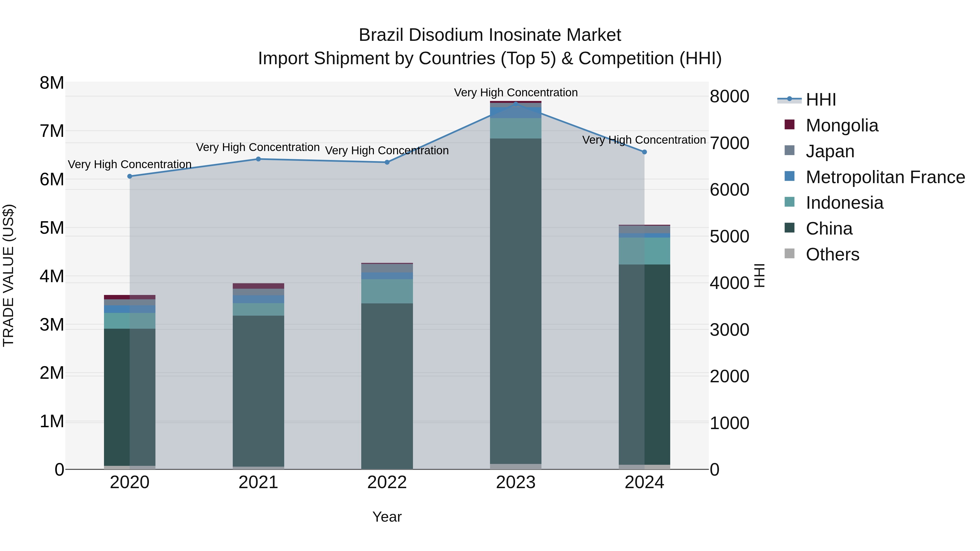This screenshot has width=980, height=551.
Task: Toggle the Others legend label
Action: click(832, 254)
